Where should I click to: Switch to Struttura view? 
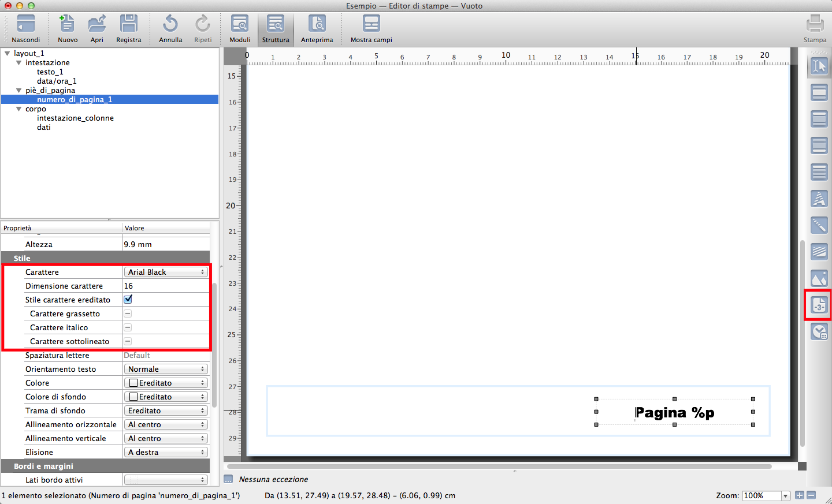(276, 24)
